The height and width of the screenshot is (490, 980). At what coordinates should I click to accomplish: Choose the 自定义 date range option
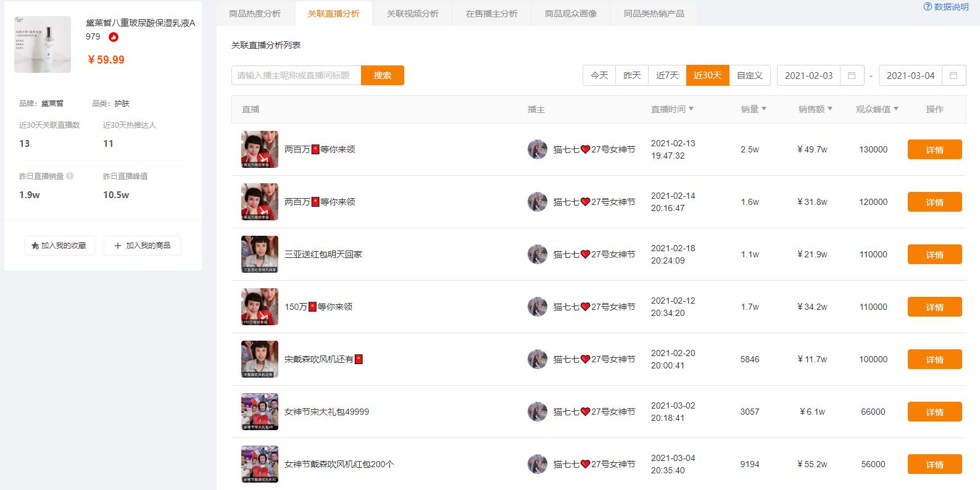coord(750,75)
